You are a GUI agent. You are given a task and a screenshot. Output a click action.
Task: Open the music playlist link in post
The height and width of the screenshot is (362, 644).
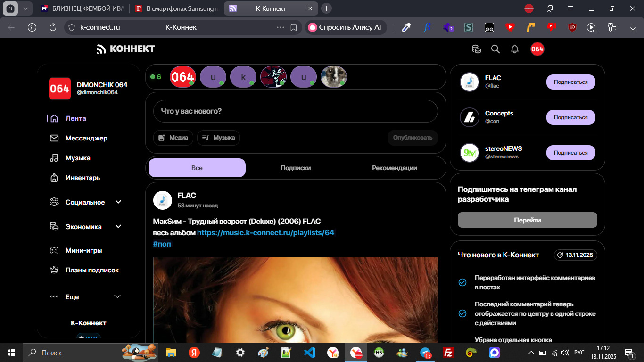(265, 233)
